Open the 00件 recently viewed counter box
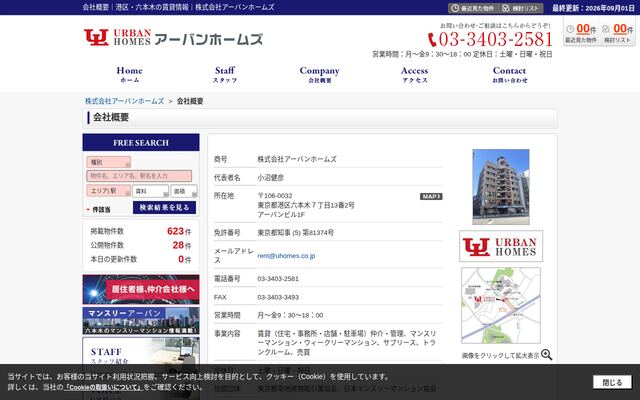This screenshot has height=400, width=640. pos(581,33)
